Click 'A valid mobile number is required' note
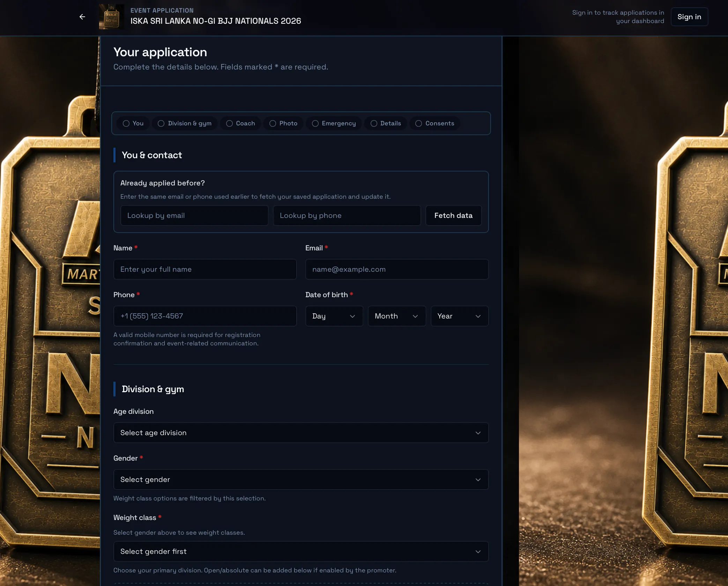This screenshot has height=586, width=728. point(187,339)
